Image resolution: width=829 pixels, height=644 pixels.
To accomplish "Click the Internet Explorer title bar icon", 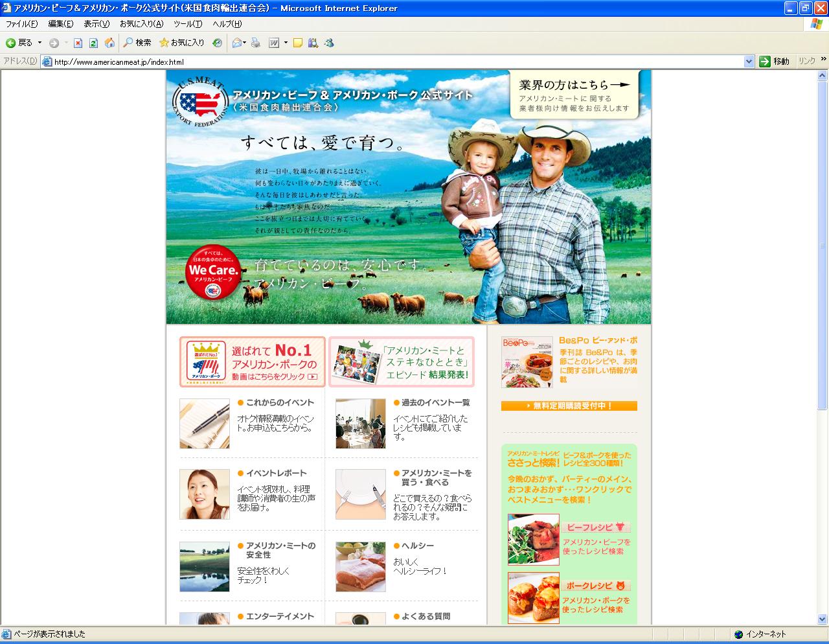I will pos(7,8).
